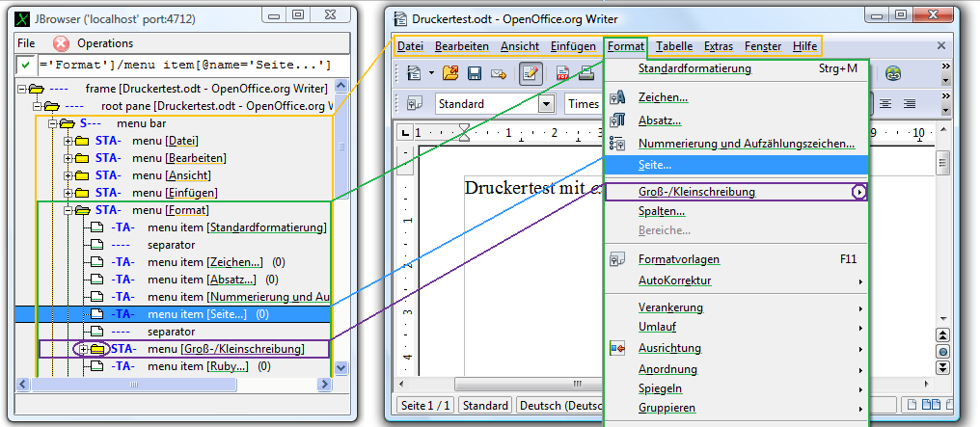Open the Operations menu in JBrowser

click(105, 43)
